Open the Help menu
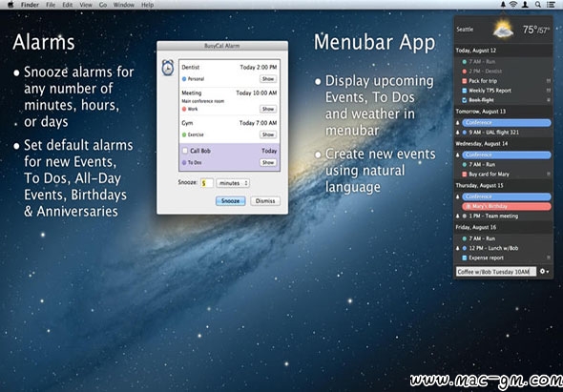The image size is (563, 392). tap(147, 5)
